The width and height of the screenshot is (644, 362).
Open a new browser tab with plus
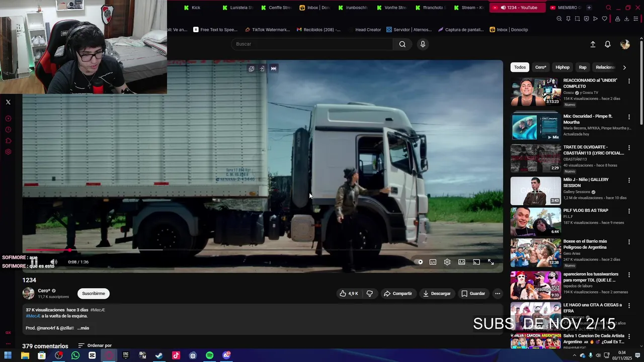[x=589, y=8]
